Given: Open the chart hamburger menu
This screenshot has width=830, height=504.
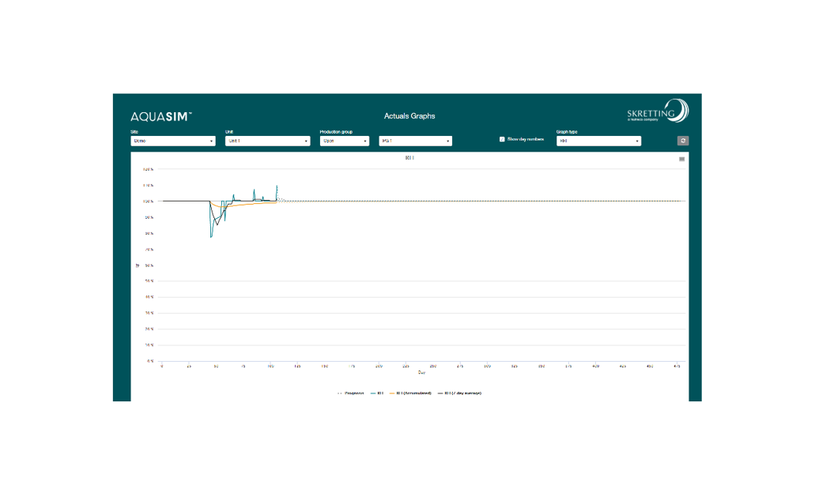Looking at the screenshot, I should [681, 159].
